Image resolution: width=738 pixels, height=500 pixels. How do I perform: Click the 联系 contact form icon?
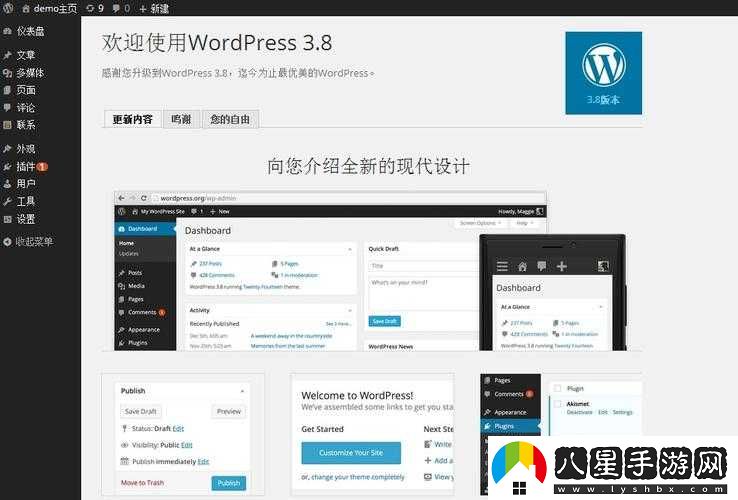[x=8, y=125]
